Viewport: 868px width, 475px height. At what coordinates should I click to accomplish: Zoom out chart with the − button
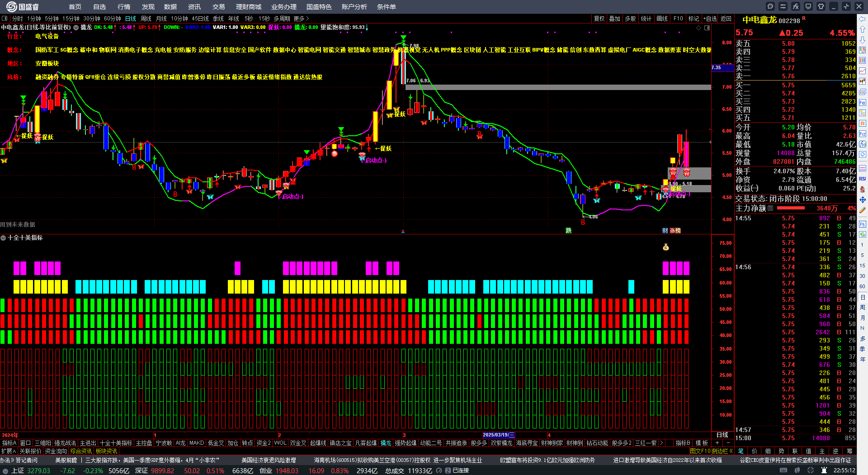tap(728, 443)
